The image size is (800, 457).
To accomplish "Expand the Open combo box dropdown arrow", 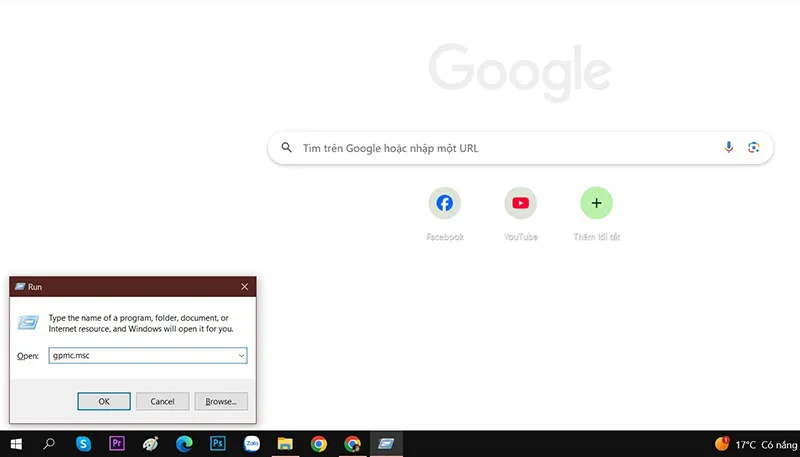I will pyautogui.click(x=241, y=355).
